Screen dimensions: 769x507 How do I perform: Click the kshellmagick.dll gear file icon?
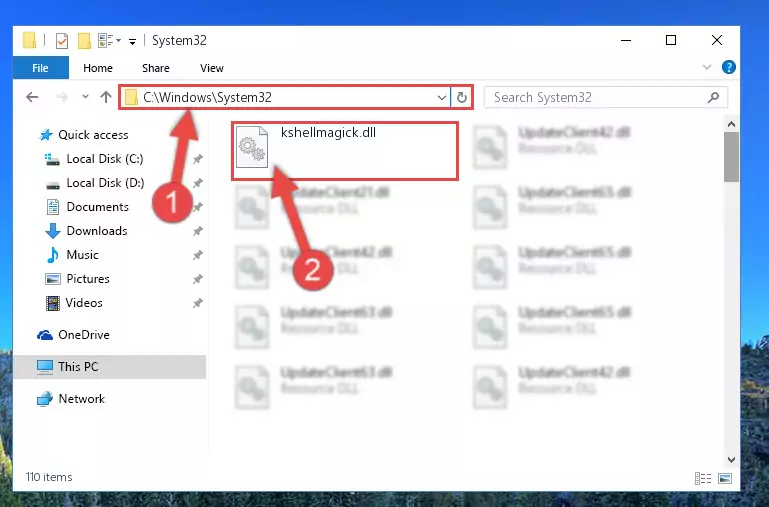pos(252,148)
